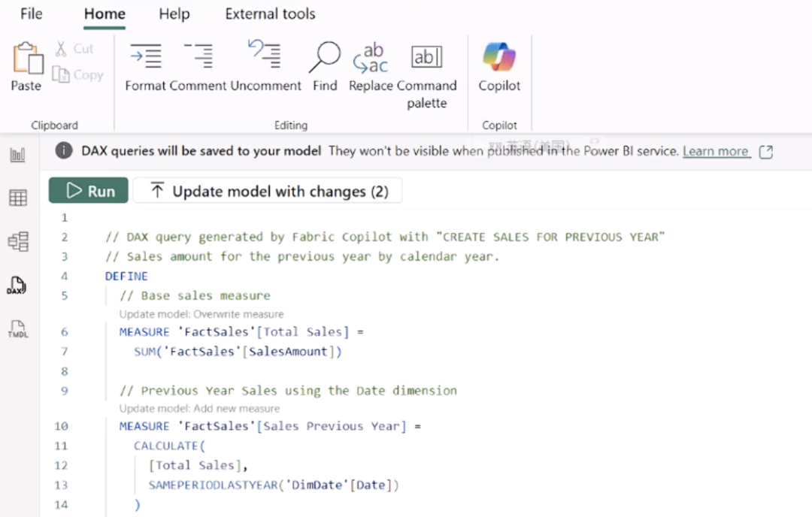Viewport: 812px width, 517px height.
Task: Select the Home ribbon tab
Action: [105, 14]
